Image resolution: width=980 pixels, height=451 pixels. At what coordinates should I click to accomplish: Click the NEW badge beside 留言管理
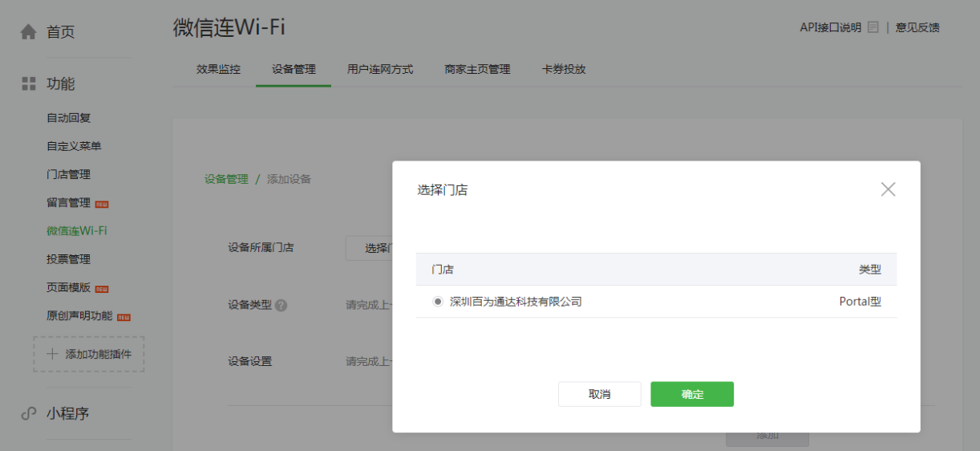(x=102, y=204)
